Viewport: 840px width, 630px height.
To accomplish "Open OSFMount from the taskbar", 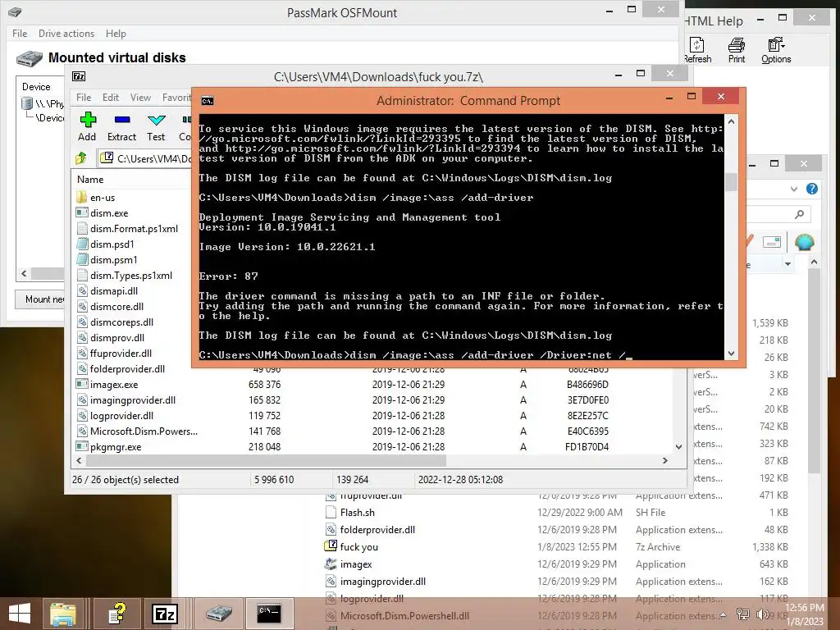I will [x=219, y=614].
